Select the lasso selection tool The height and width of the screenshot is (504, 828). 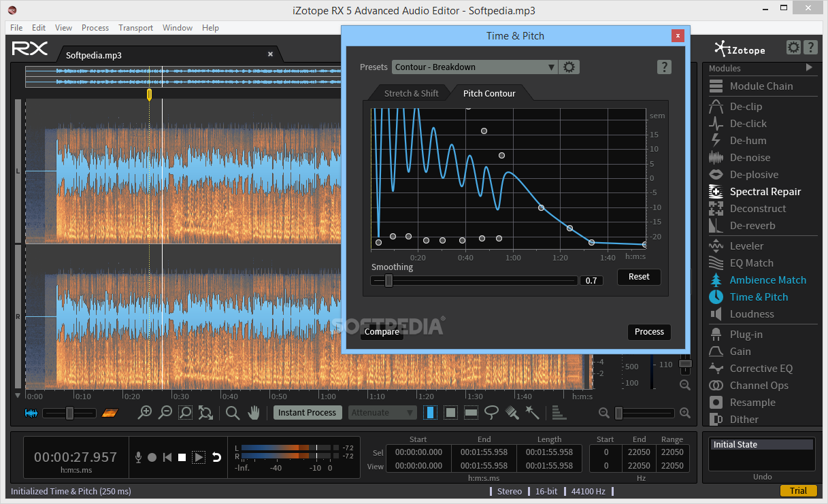[491, 412]
